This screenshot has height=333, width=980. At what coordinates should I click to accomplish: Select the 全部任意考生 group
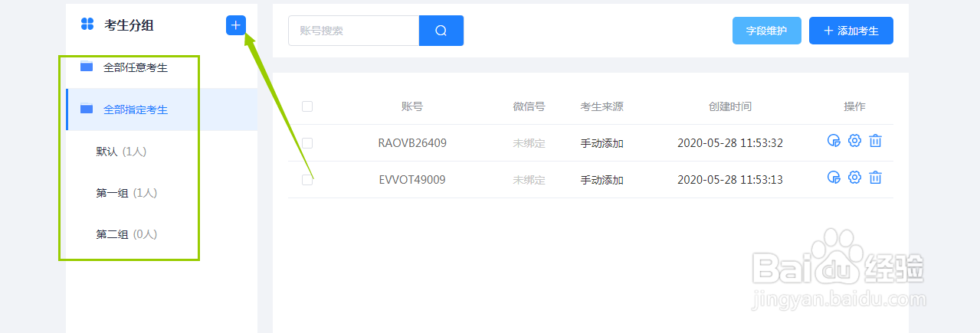pyautogui.click(x=162, y=67)
